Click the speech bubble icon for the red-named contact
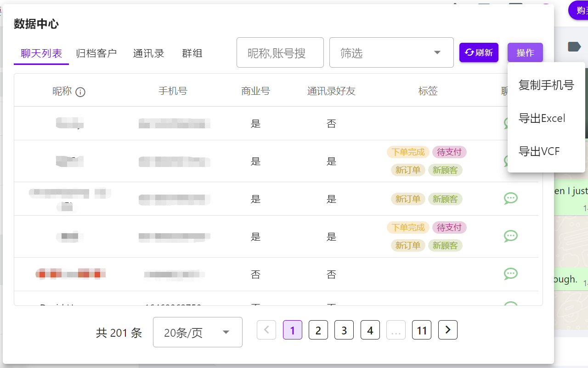Screen dimensions: 588x368 click(510, 274)
